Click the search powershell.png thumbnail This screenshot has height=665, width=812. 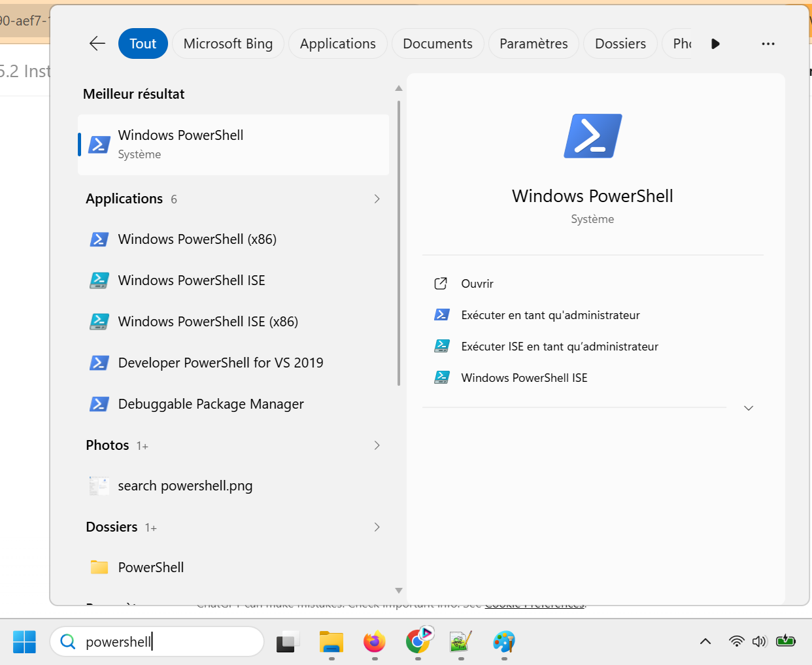(x=99, y=486)
